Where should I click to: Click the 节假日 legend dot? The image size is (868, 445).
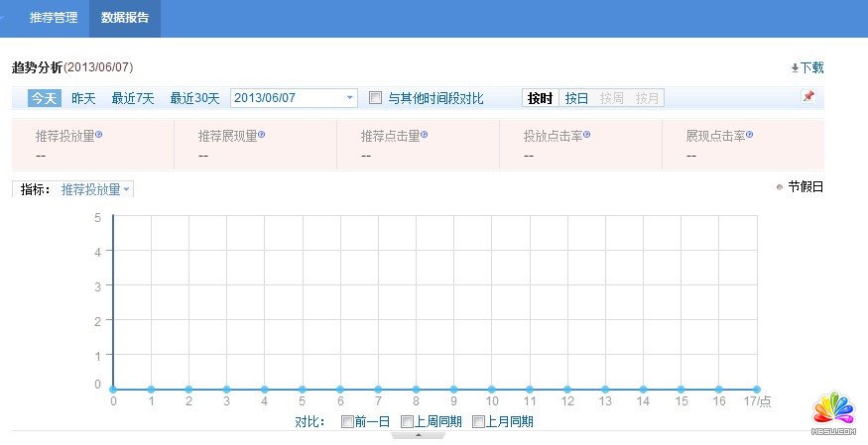tap(780, 186)
